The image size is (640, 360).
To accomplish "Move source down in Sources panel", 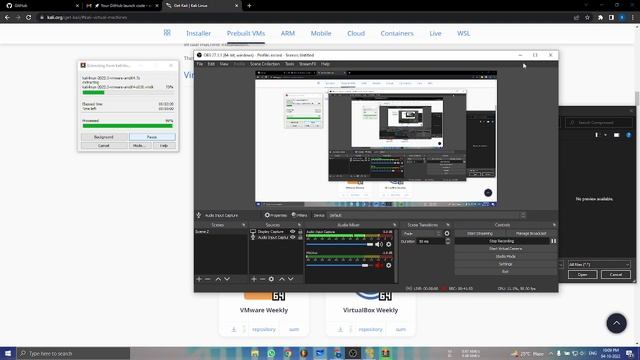I will pos(291,279).
